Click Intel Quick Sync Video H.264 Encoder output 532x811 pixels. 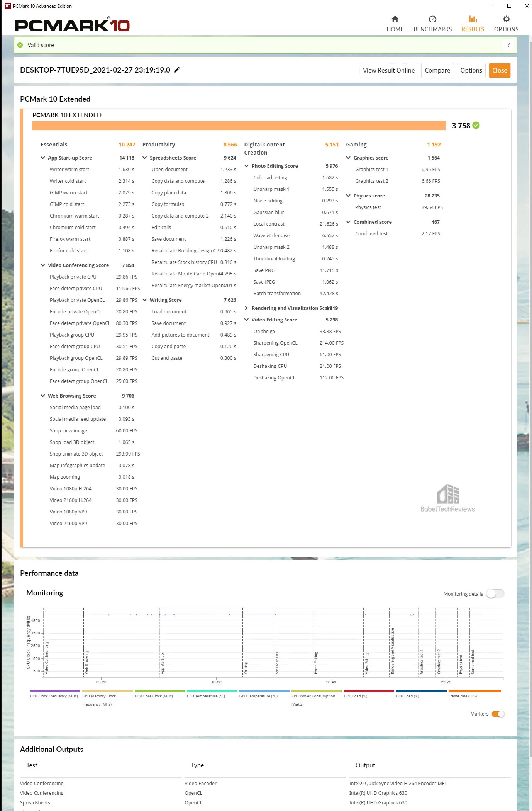pyautogui.click(x=398, y=783)
